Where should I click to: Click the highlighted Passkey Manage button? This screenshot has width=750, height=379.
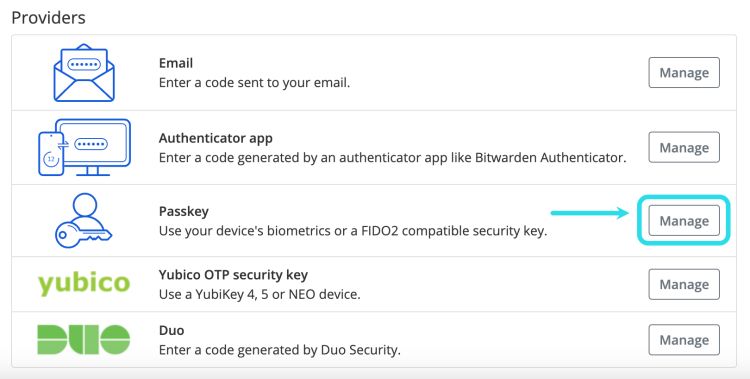(x=684, y=221)
